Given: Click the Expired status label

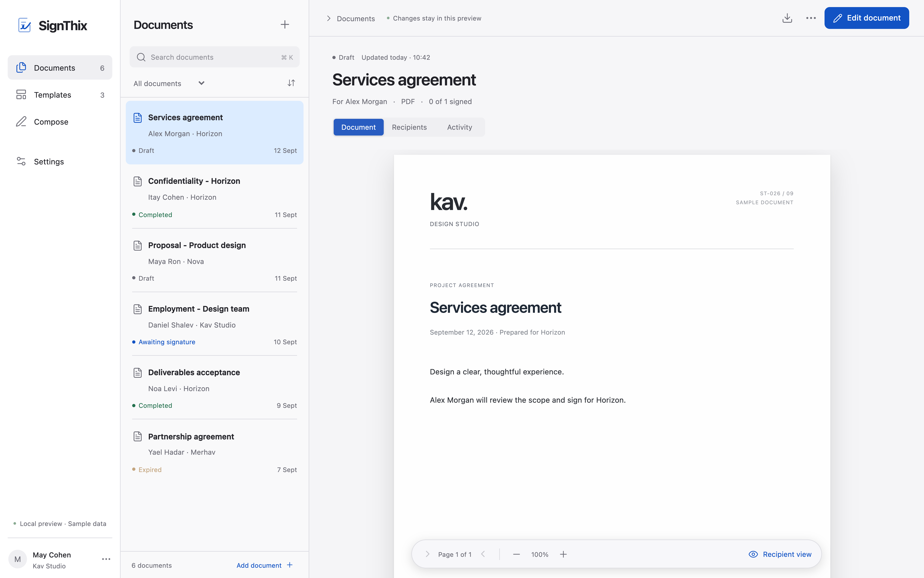Looking at the screenshot, I should [150, 470].
